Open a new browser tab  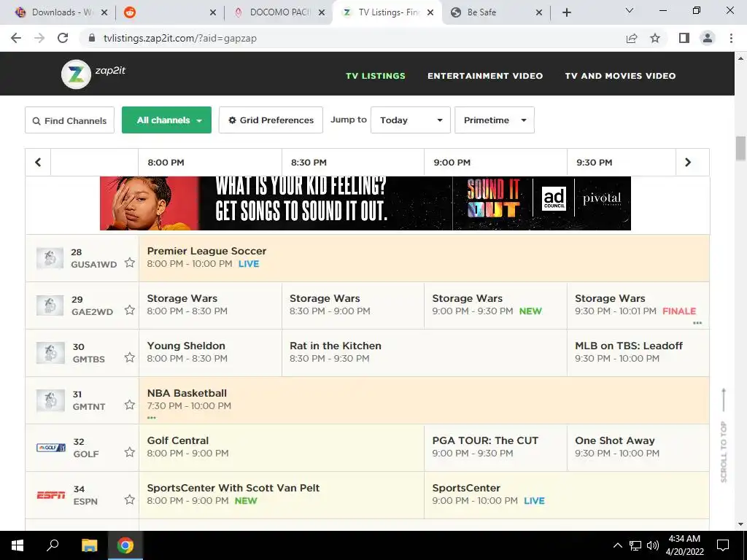click(x=566, y=12)
